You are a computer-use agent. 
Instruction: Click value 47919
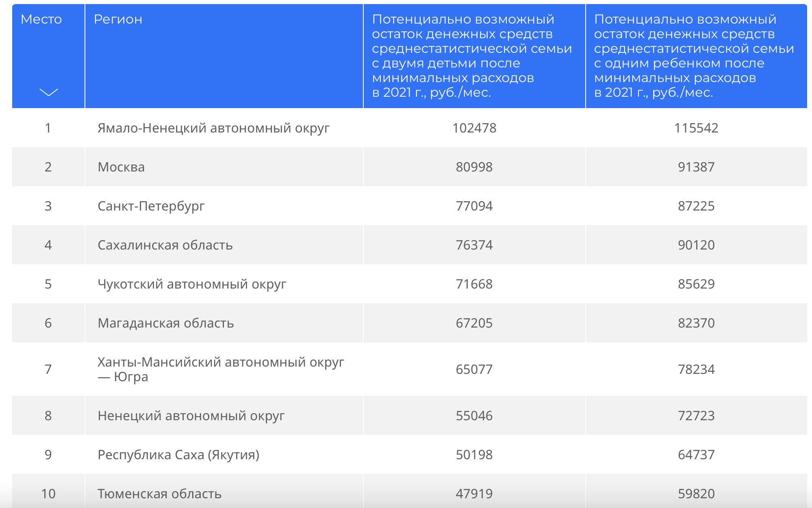(x=474, y=494)
